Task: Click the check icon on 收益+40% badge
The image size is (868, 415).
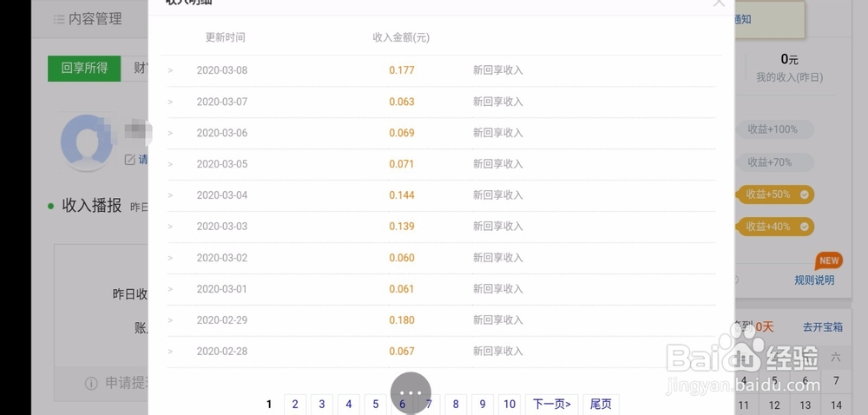Action: point(805,227)
